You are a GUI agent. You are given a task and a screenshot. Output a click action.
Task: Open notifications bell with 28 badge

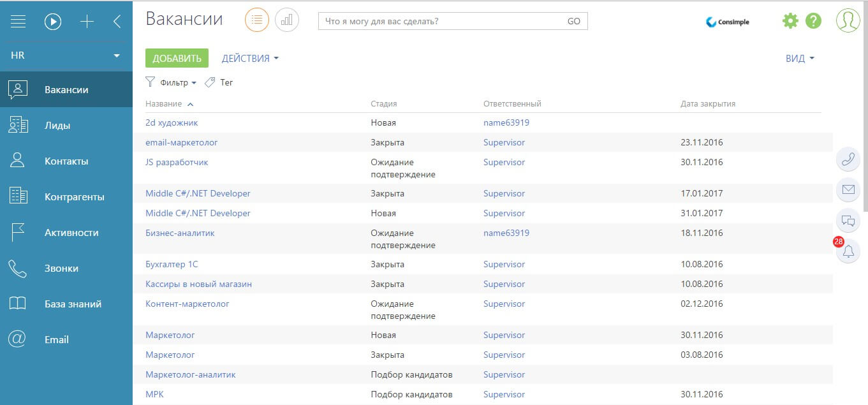click(848, 251)
